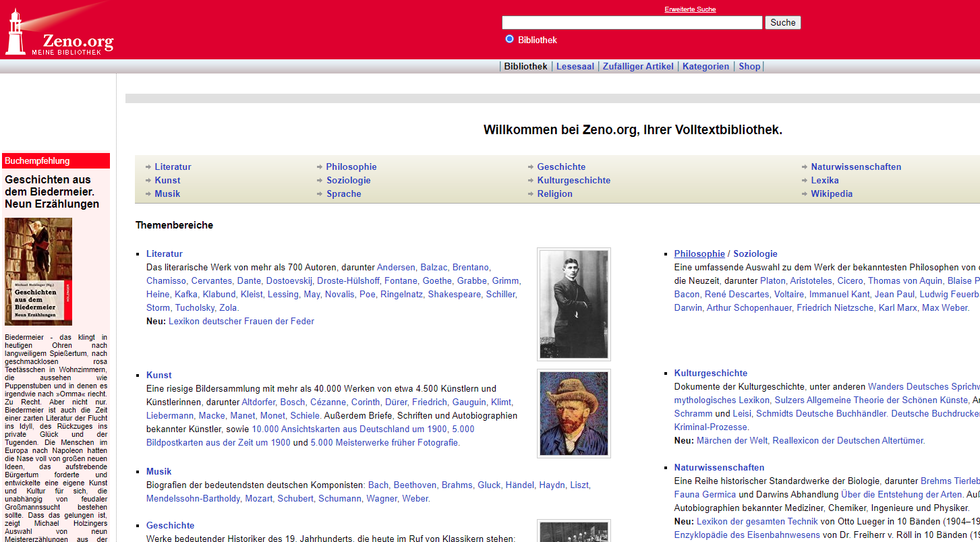Screen dimensions: 980x542
Task: Click arrow icon next to Wikipedia
Action: 805,194
